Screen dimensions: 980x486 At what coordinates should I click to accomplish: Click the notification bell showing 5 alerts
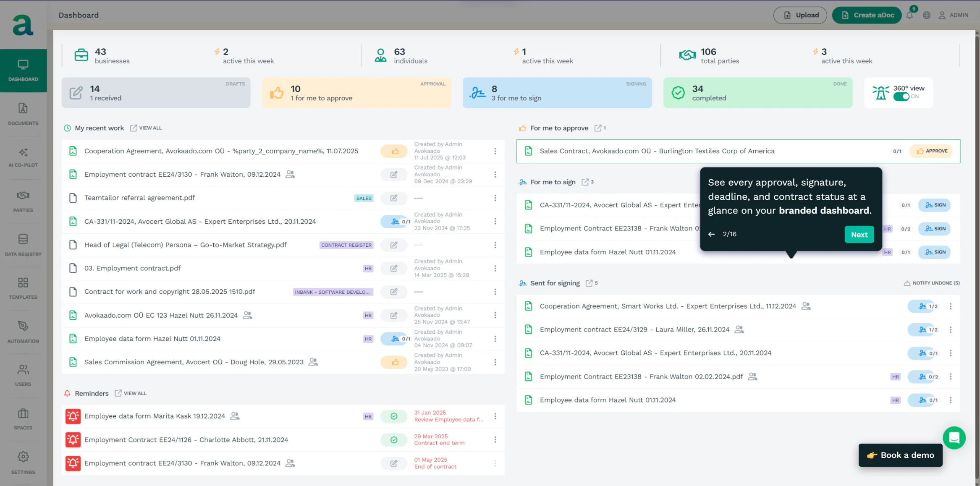tap(909, 15)
